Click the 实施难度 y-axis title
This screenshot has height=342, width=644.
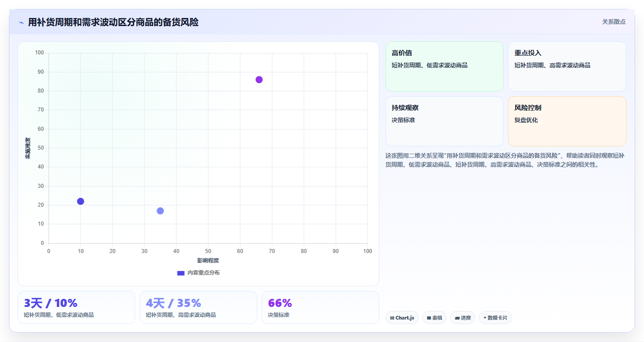(28, 148)
